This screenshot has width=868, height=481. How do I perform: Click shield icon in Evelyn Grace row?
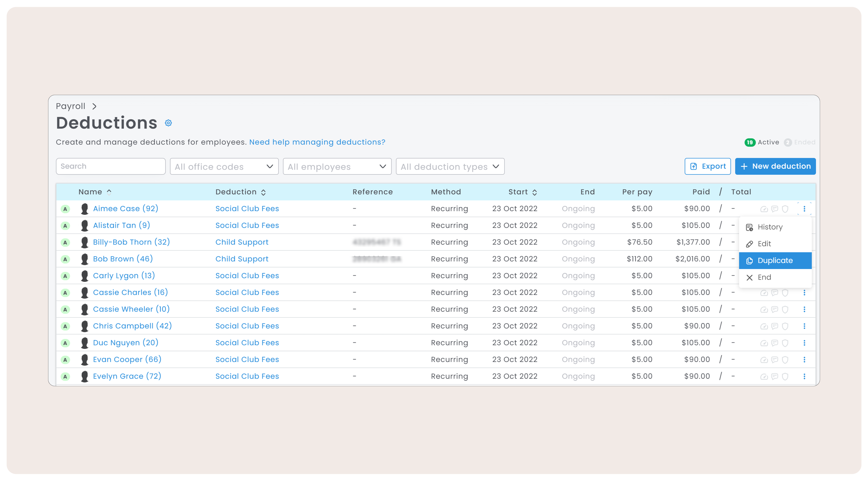[785, 376]
